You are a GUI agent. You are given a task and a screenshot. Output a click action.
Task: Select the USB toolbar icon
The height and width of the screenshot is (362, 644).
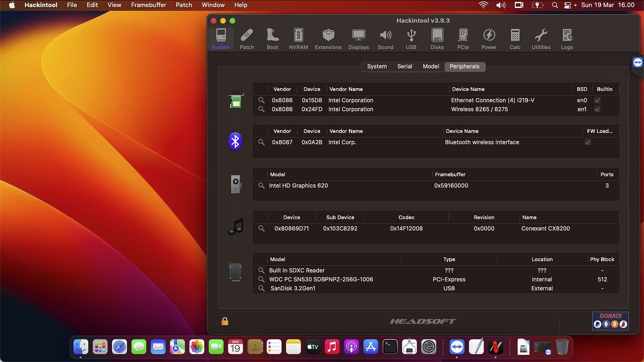(x=411, y=38)
